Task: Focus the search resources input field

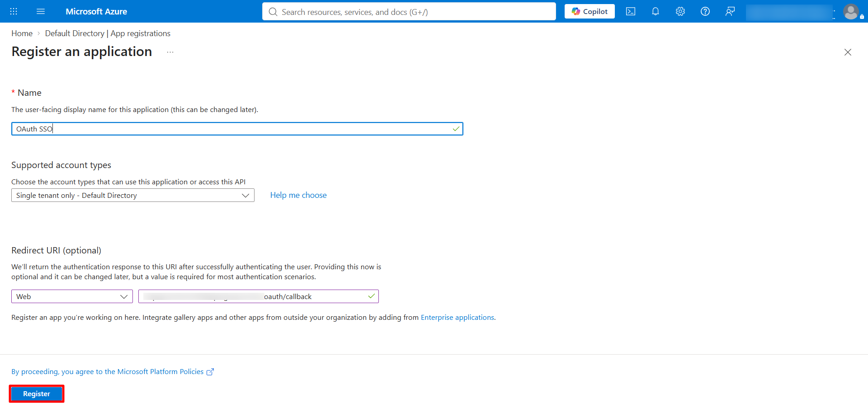Action: pyautogui.click(x=409, y=12)
